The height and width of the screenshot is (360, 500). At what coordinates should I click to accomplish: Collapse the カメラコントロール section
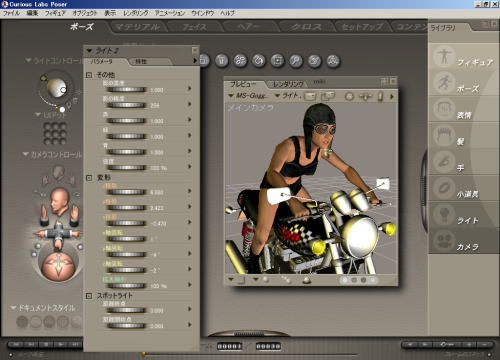(25, 154)
